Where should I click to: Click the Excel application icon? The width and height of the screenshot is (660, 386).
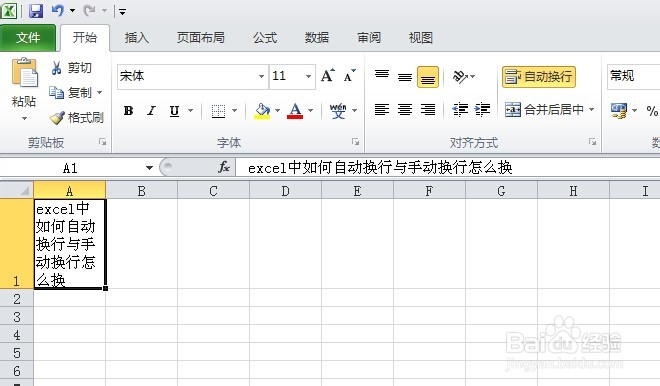point(9,11)
